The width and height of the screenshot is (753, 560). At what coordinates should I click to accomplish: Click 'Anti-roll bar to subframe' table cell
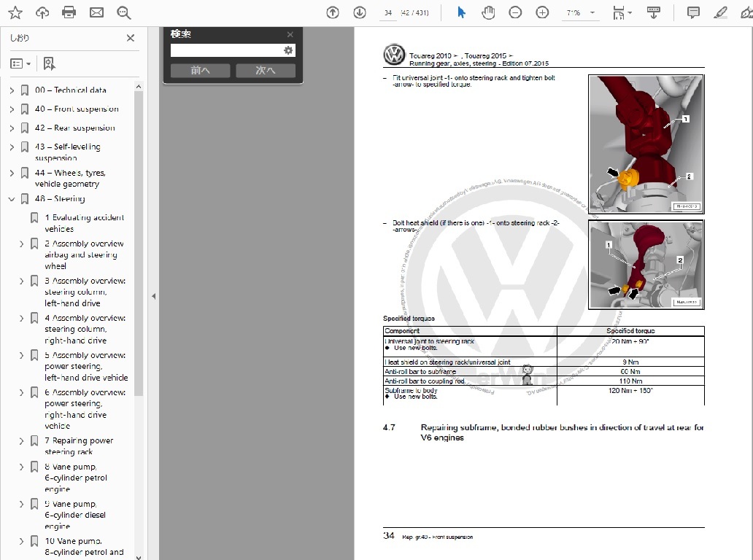click(470, 371)
